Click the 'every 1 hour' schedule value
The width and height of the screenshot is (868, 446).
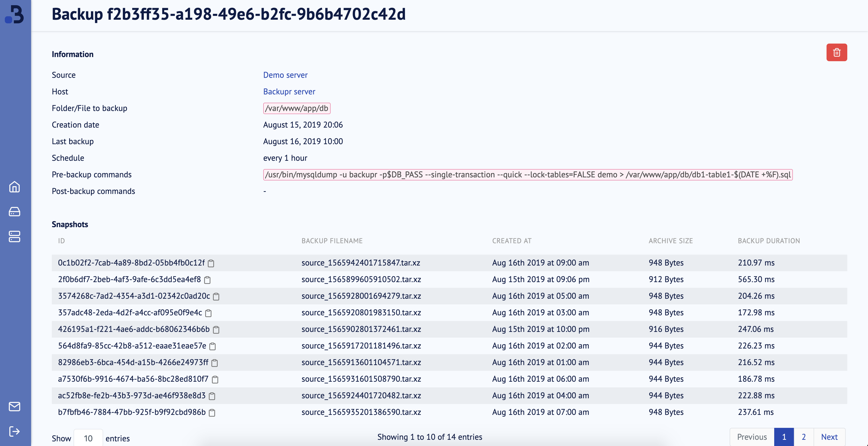[x=285, y=158]
